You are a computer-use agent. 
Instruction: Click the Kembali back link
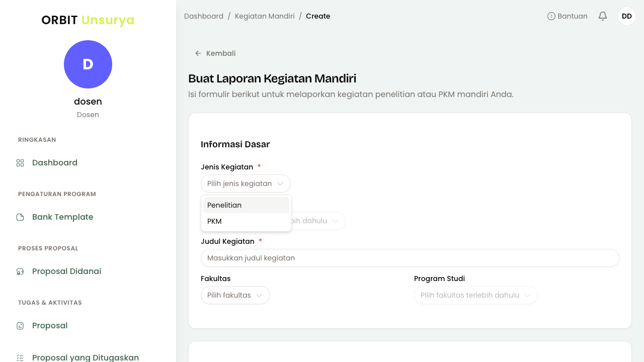(215, 53)
